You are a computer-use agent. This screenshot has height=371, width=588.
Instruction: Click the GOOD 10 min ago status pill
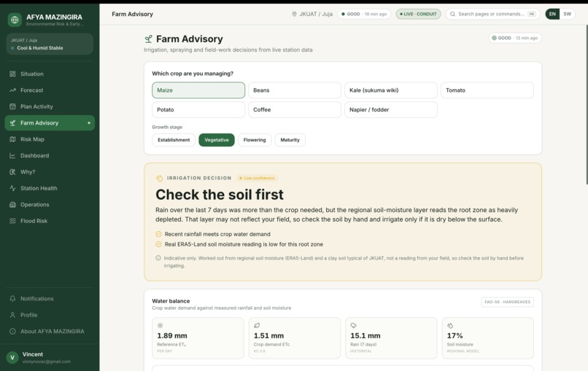364,14
